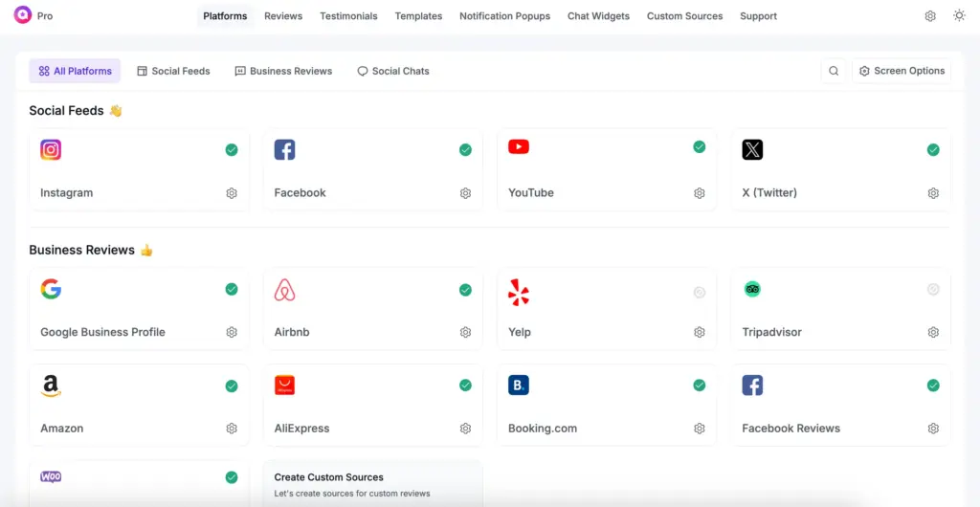Enable the Yelp platform toggle

point(700,292)
